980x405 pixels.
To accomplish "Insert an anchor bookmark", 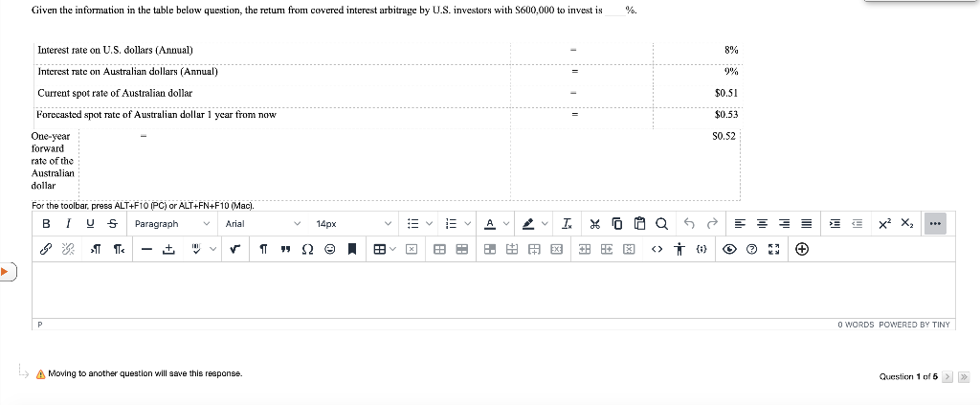I will click(352, 249).
